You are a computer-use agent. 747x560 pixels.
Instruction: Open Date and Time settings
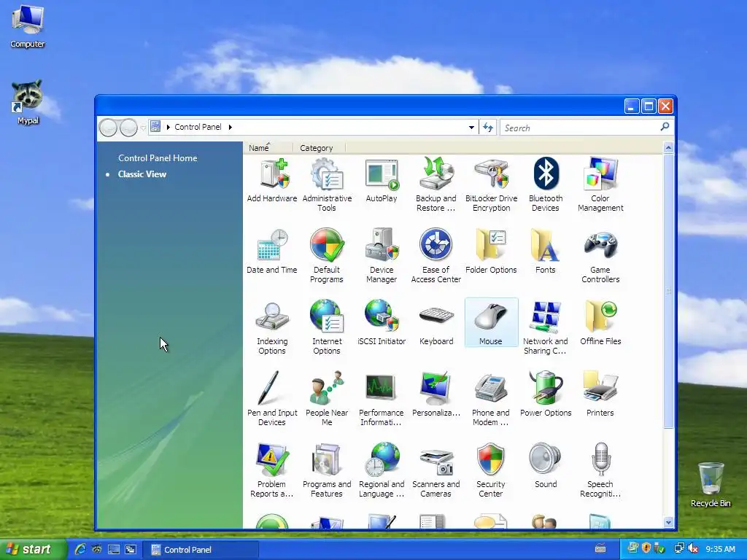272,252
